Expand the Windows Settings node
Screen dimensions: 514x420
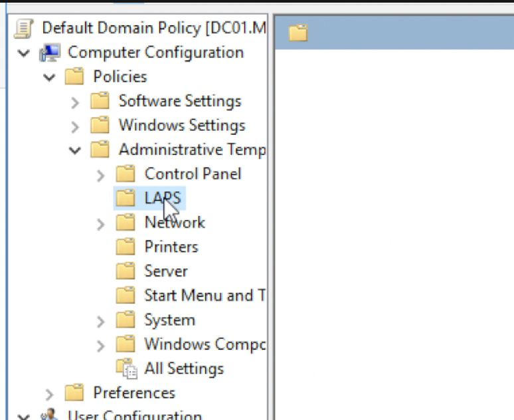tap(75, 126)
